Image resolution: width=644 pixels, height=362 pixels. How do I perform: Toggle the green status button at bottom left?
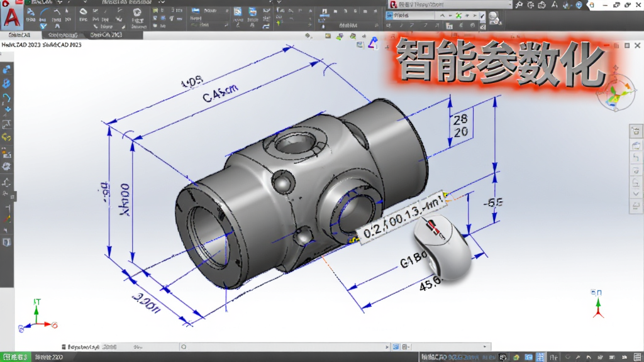click(15, 357)
